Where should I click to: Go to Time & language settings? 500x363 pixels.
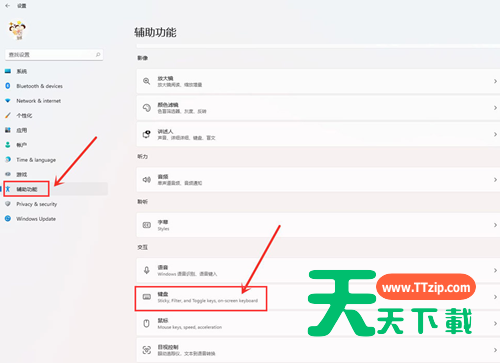[x=36, y=160]
